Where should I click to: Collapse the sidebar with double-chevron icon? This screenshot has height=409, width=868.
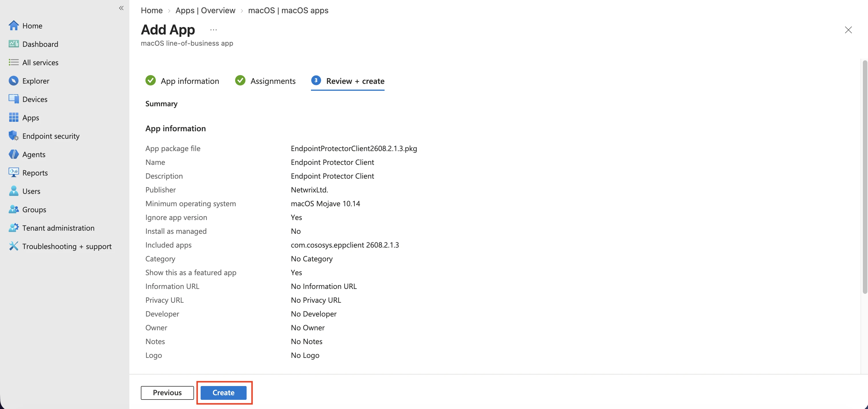(x=121, y=8)
